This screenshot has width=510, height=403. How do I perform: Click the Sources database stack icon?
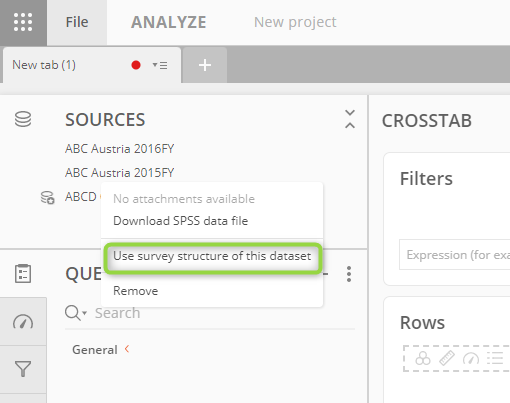23,119
